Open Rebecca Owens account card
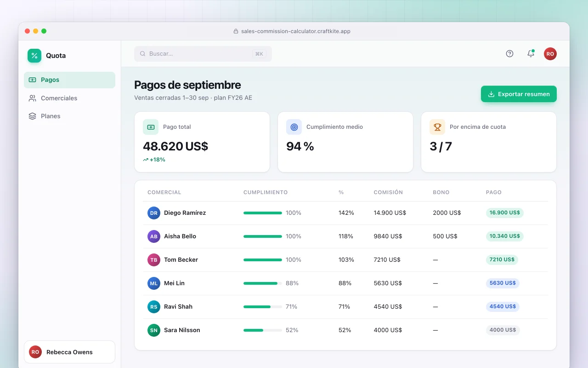The width and height of the screenshot is (588, 368). [69, 352]
